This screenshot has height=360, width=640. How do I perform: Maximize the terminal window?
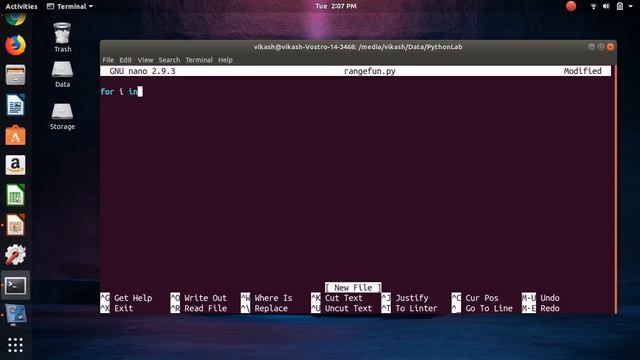(601, 47)
